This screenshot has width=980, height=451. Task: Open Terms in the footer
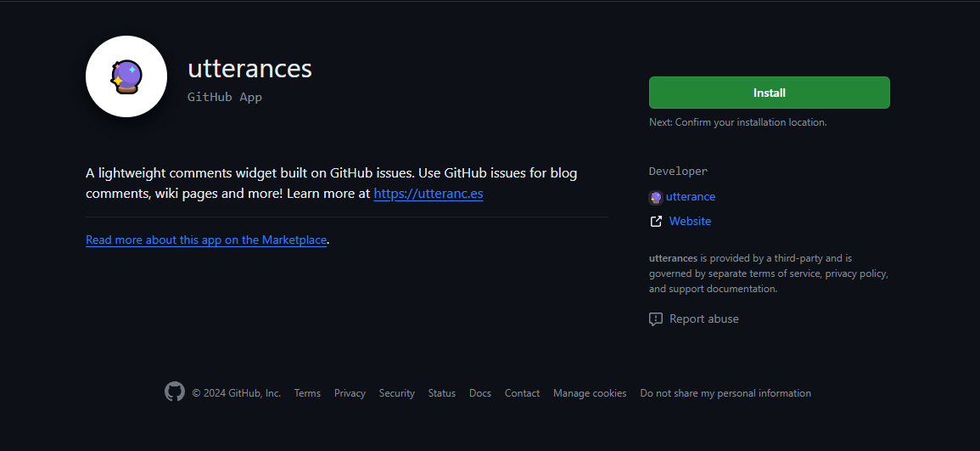(x=307, y=393)
